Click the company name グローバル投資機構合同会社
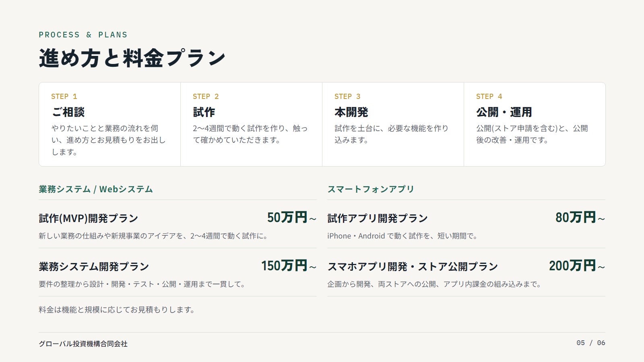Screen dimensions: 644x362 (83, 344)
